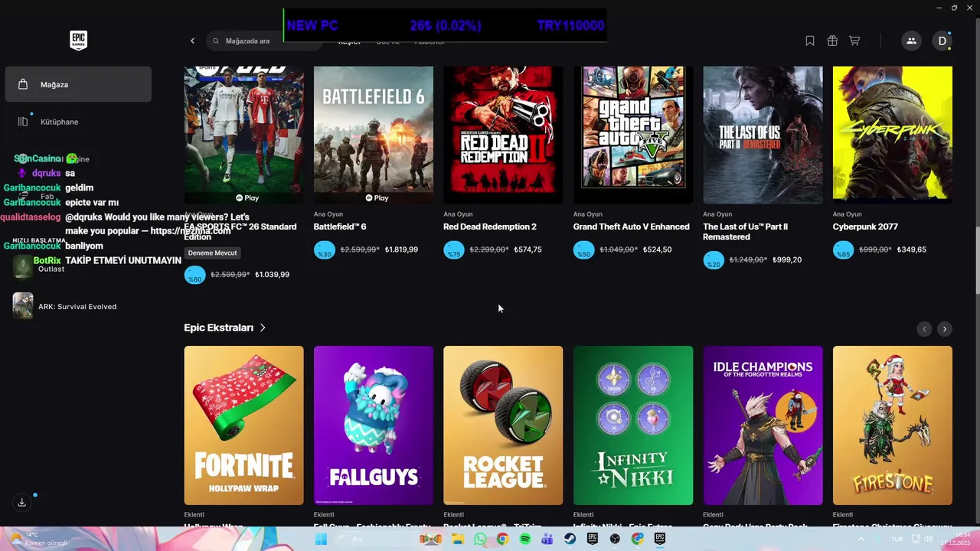Open the Cyberpunk cover art
The height and width of the screenshot is (551, 980).
coord(893,135)
